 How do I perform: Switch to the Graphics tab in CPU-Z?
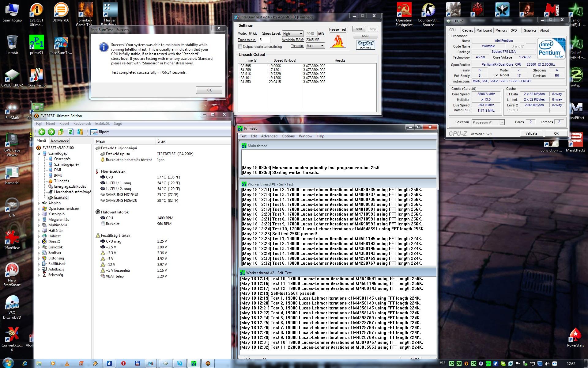(530, 30)
